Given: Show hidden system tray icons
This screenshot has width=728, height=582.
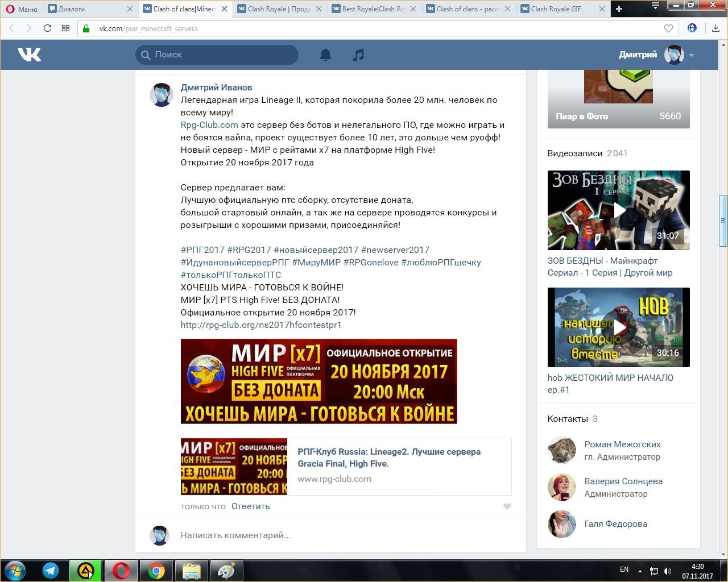Looking at the screenshot, I should click(640, 571).
